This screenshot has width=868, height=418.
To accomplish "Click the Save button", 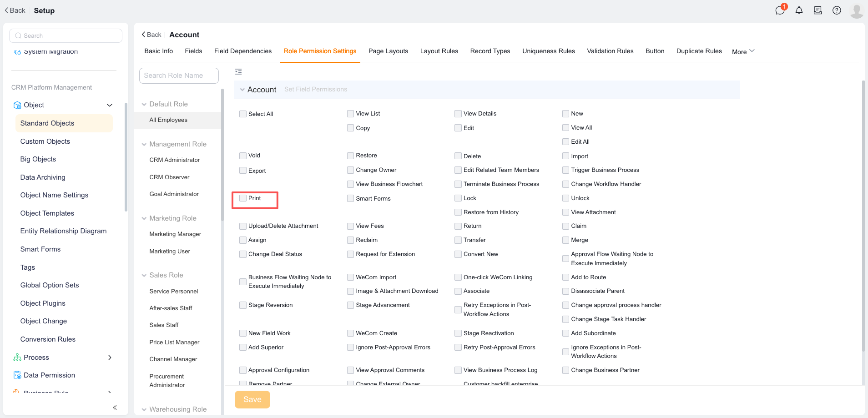I will [252, 399].
